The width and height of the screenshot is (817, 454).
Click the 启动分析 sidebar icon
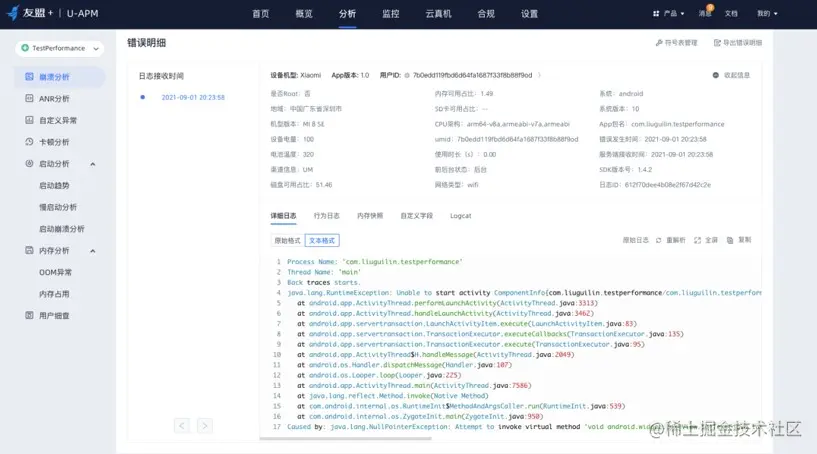29,164
